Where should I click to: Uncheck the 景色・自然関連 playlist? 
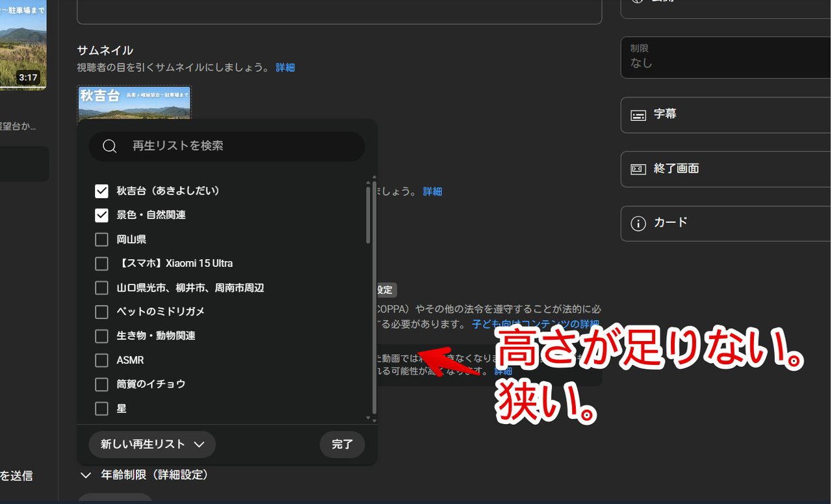point(101,215)
